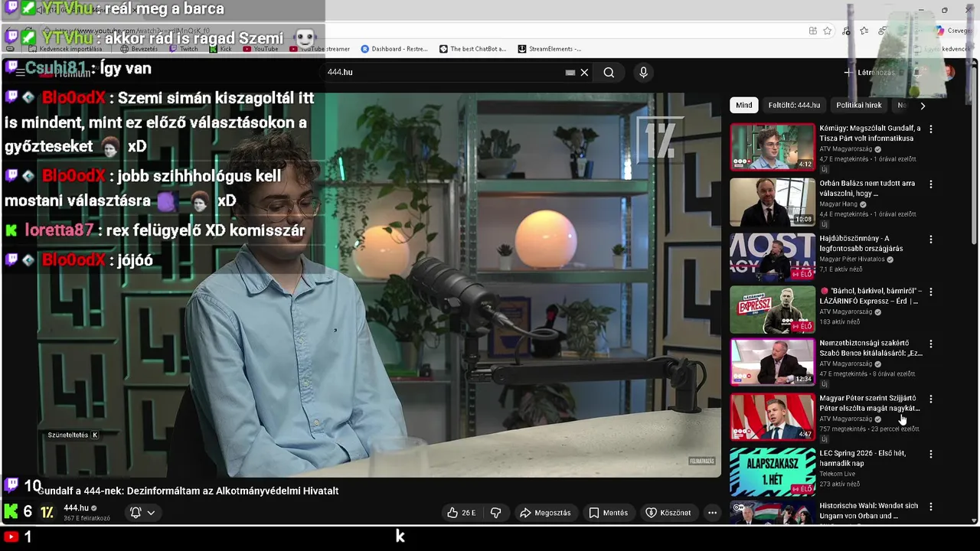Click the YouTube search magnifier button
The height and width of the screenshot is (551, 980).
[609, 72]
